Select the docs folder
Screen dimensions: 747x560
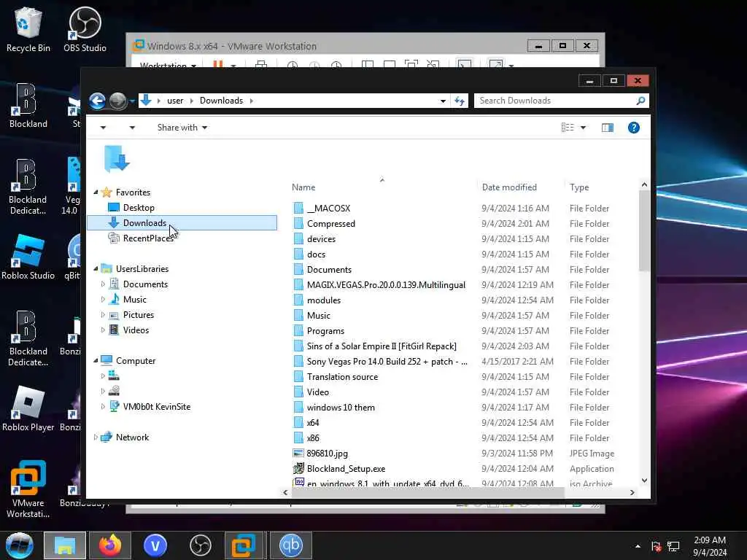tap(316, 254)
